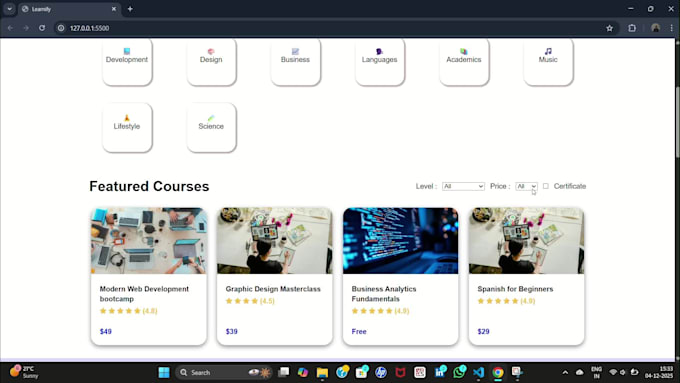
Task: Launch Microsoft Store from the taskbar
Action: 361,373
